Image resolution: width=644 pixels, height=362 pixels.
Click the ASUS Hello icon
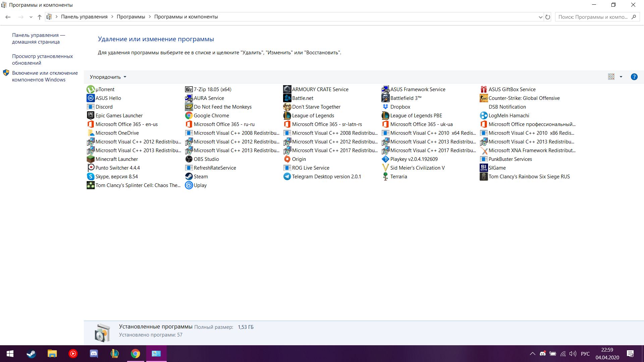[91, 98]
